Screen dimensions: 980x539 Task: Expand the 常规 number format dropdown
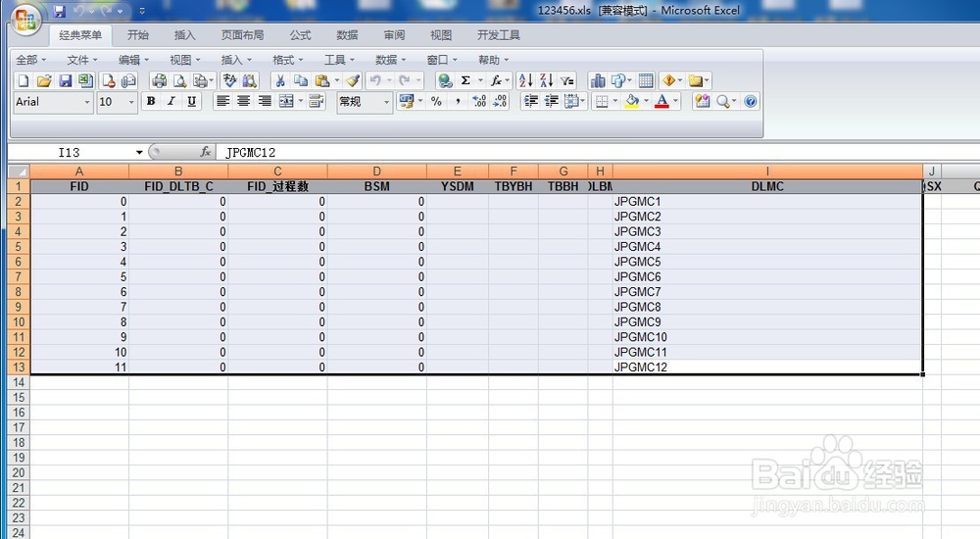386,102
